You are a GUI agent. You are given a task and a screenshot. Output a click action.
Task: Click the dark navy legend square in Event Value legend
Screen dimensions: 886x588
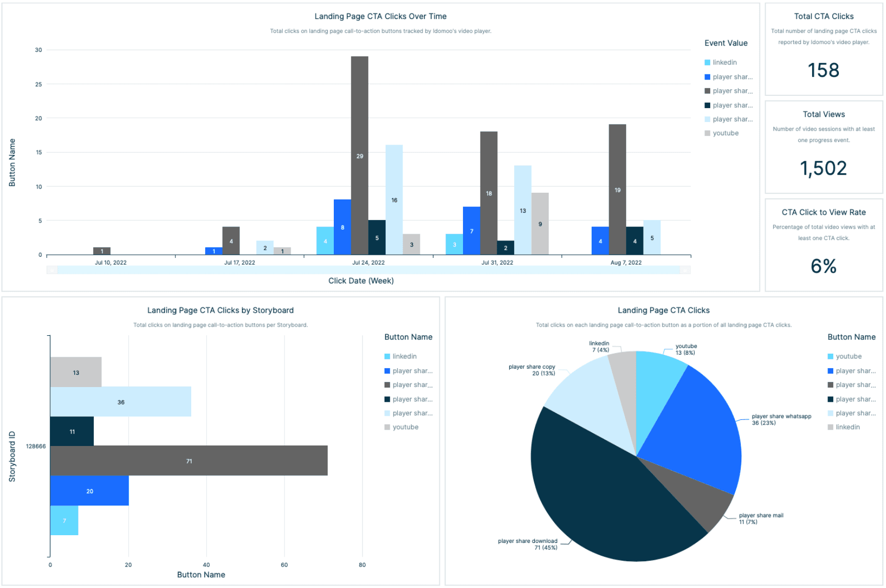pos(707,106)
